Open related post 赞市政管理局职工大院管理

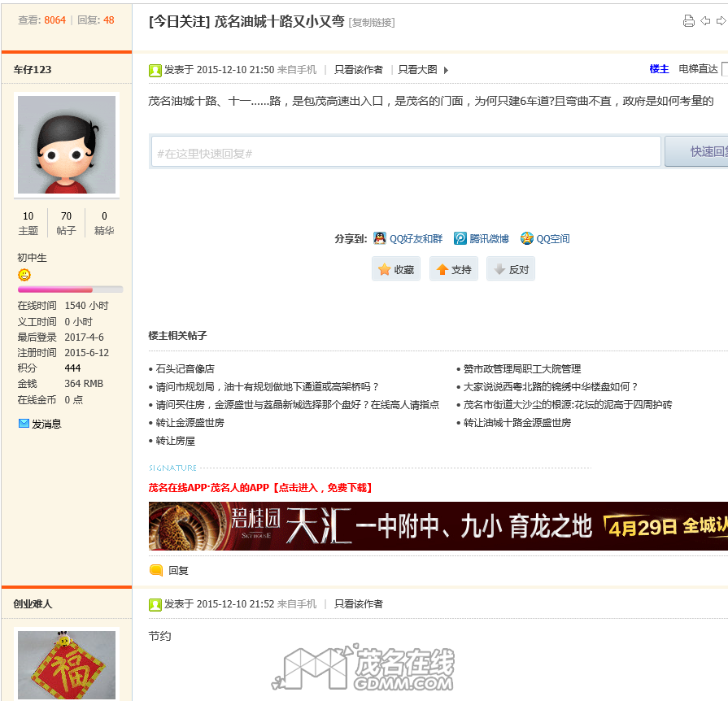click(522, 368)
